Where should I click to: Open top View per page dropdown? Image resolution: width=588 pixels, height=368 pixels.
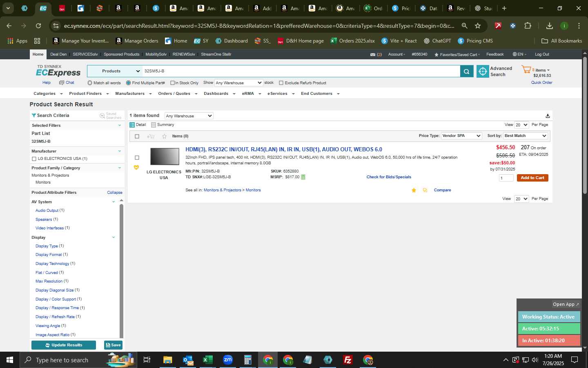click(x=521, y=125)
